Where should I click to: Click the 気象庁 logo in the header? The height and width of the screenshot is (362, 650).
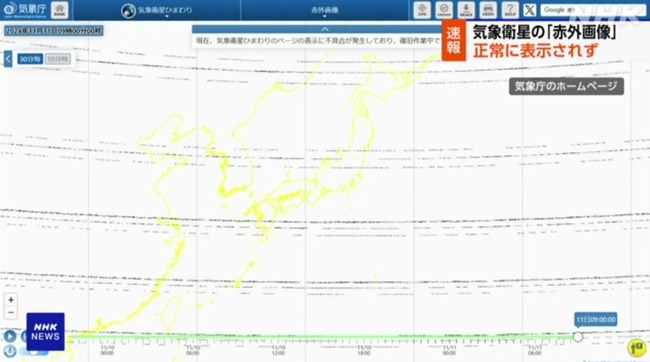[24, 10]
